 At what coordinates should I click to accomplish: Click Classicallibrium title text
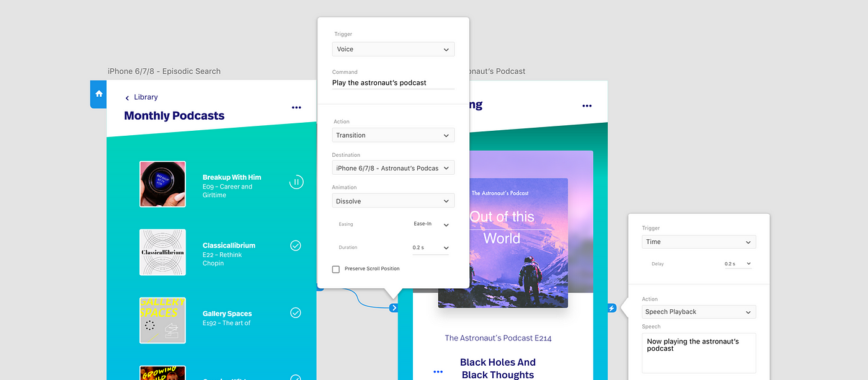tap(229, 245)
